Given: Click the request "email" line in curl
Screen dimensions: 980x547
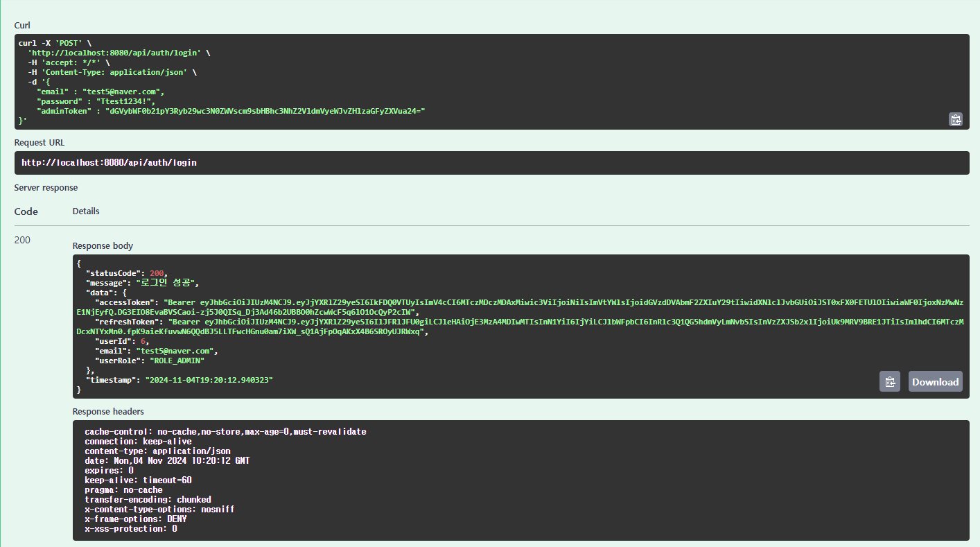Looking at the screenshot, I should pos(100,92).
